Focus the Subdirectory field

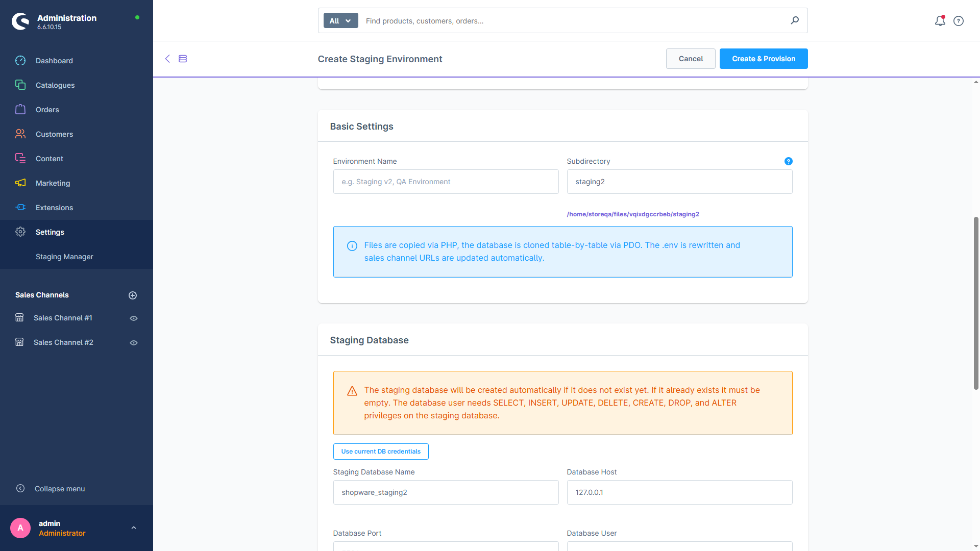point(679,182)
